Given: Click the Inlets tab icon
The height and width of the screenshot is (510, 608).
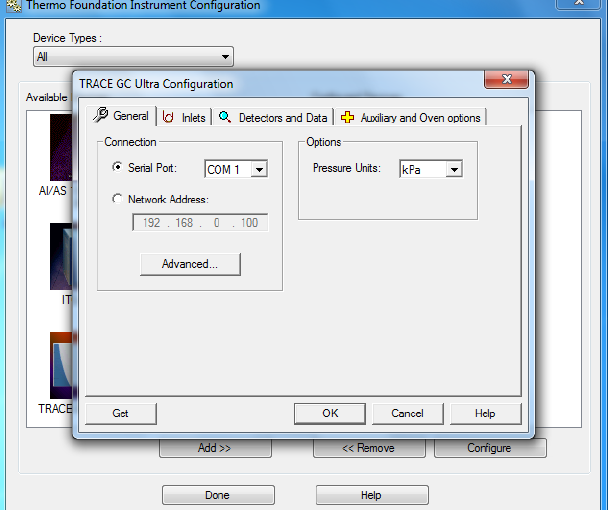Looking at the screenshot, I should pyautogui.click(x=168, y=117).
